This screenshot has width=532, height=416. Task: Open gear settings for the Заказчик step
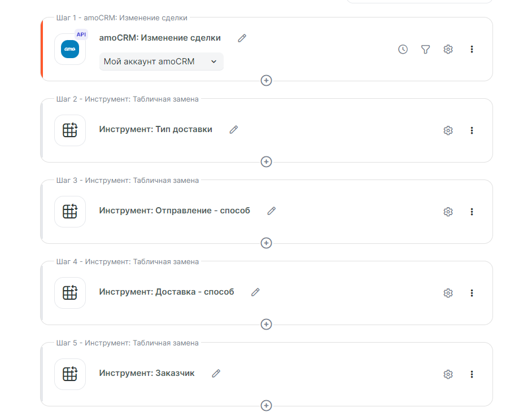coord(448,374)
